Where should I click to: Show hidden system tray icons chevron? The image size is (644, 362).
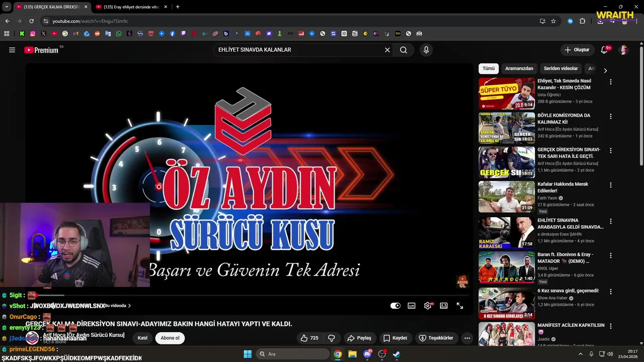[x=580, y=354]
